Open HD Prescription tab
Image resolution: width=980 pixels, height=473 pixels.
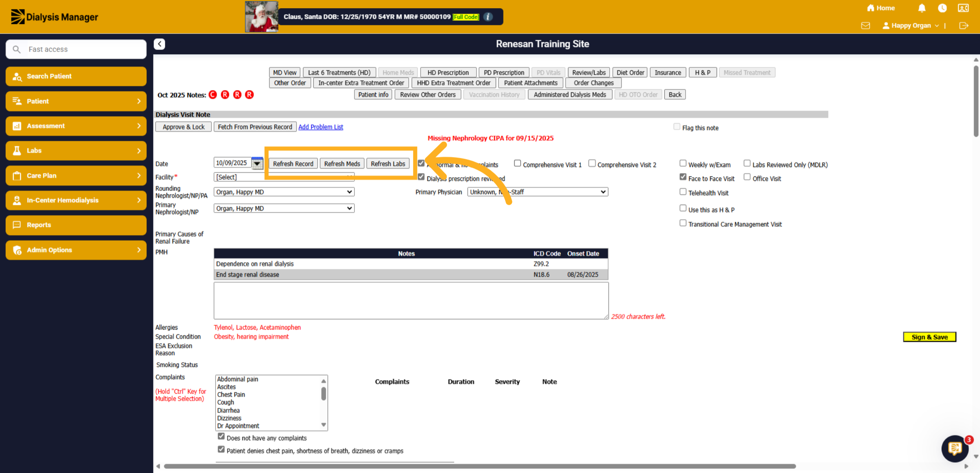pyautogui.click(x=448, y=73)
